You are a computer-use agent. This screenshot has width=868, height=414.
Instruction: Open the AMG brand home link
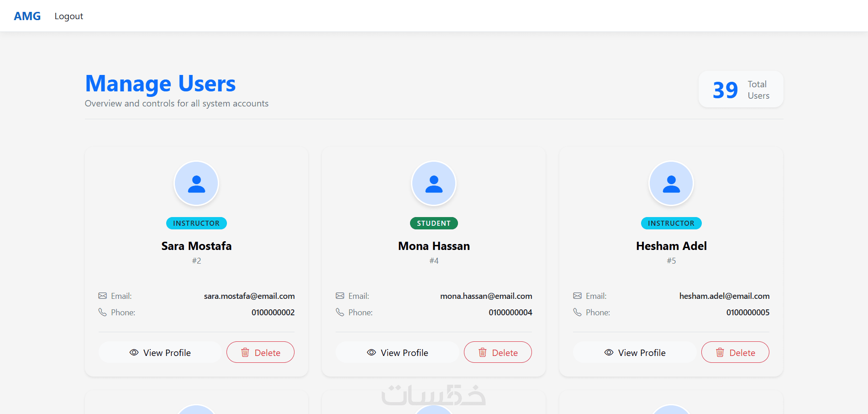point(27,16)
